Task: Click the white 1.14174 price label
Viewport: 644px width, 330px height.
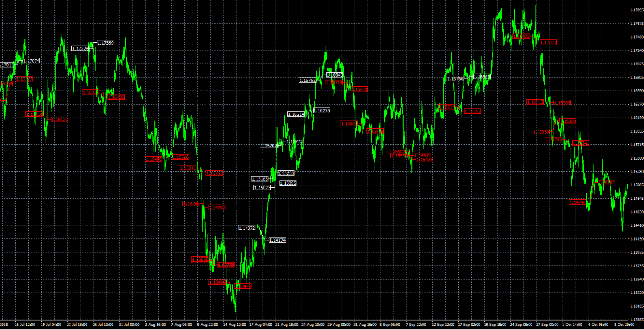Action: tap(277, 240)
